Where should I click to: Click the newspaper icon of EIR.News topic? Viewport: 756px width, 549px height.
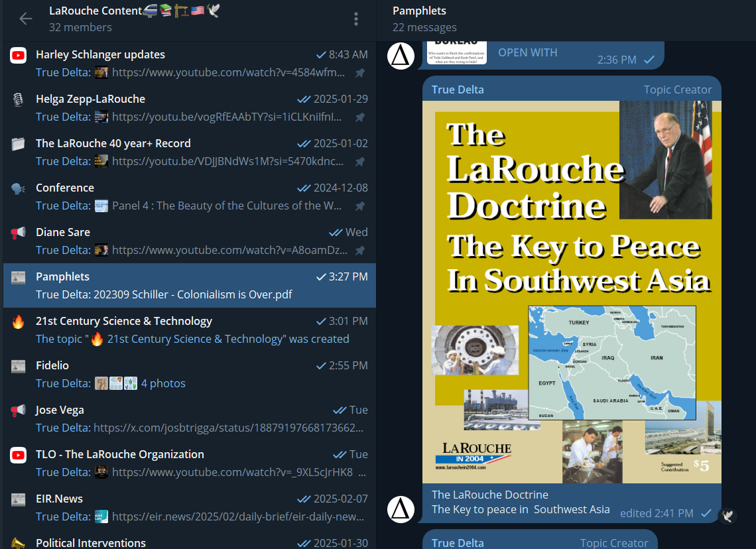coord(19,499)
